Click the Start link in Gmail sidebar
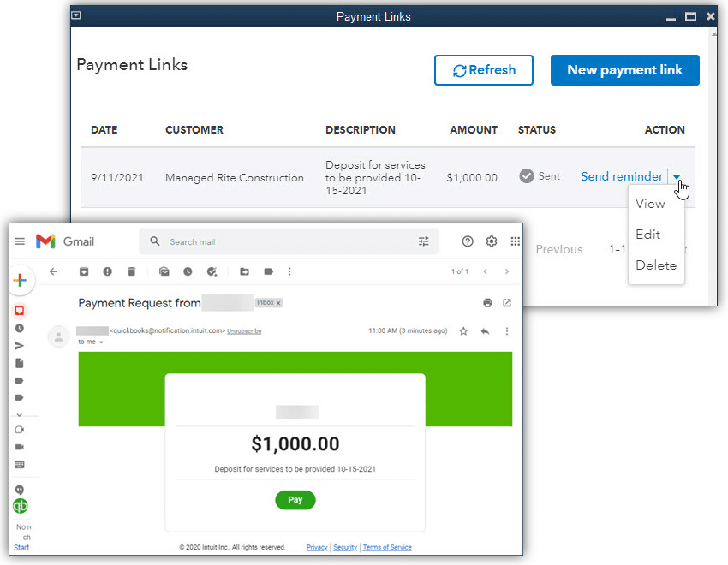728x565 pixels. click(21, 547)
